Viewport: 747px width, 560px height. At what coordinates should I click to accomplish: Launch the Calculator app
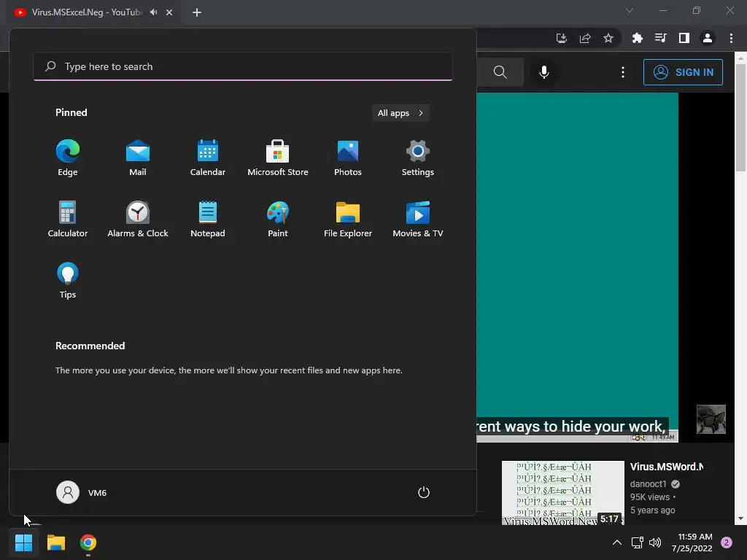tap(68, 219)
